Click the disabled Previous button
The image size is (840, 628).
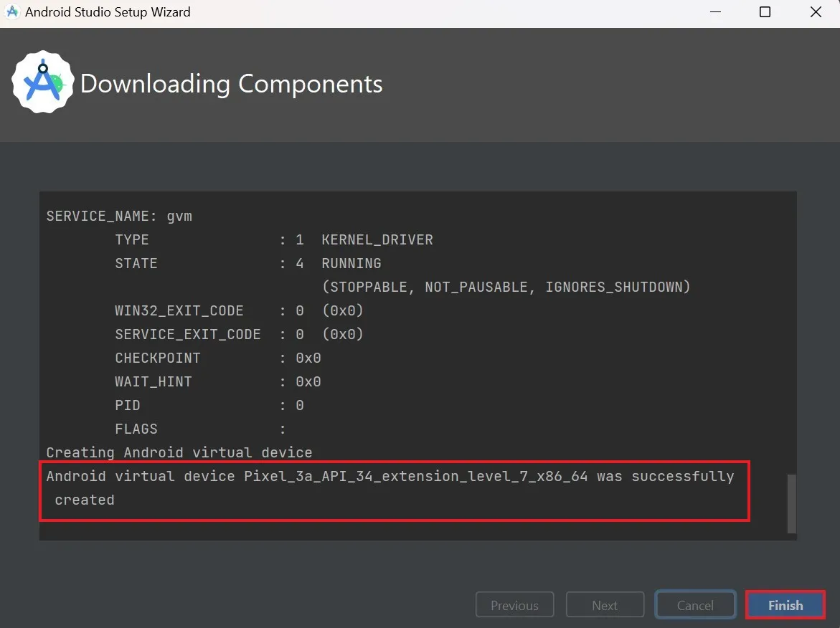point(514,604)
